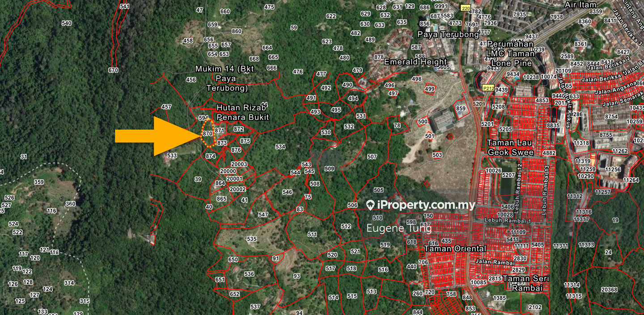Click the Hutan Rizab Penara Bukit label
This screenshot has height=315, width=644.
point(242,112)
